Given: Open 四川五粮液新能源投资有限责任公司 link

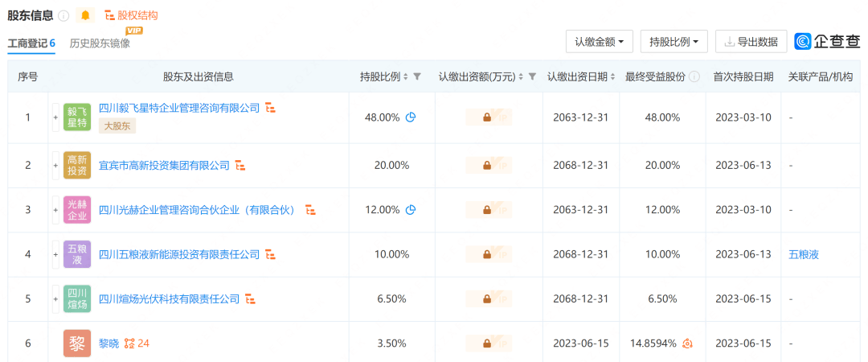Looking at the screenshot, I should coord(178,254).
